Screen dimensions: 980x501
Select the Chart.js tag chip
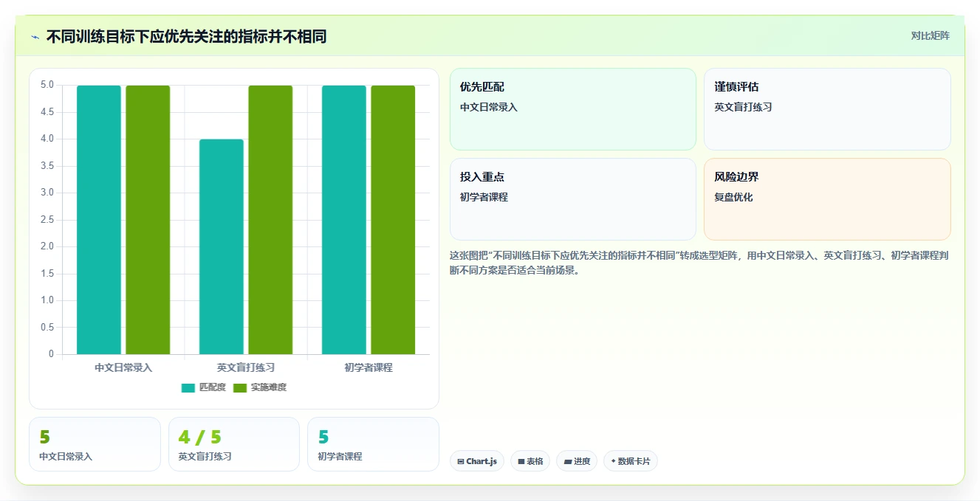point(477,461)
